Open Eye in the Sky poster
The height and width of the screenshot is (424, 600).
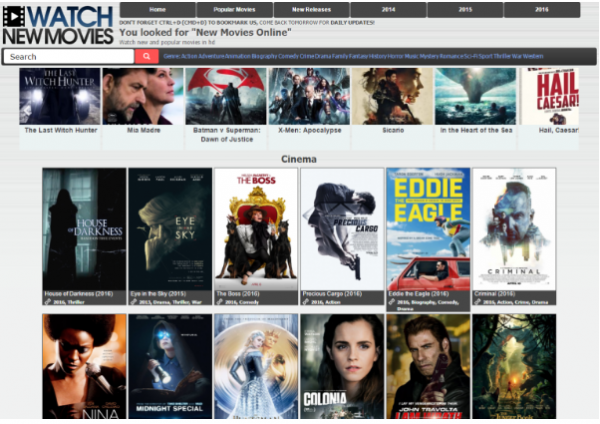pos(170,228)
